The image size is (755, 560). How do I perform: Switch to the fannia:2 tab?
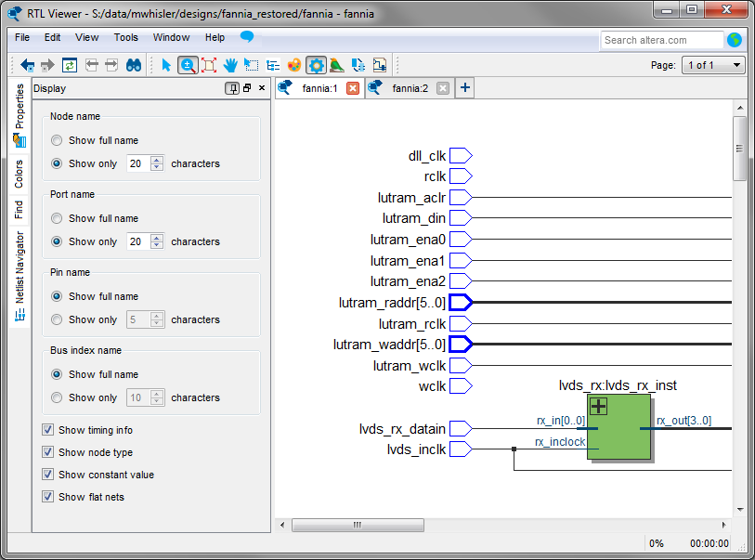tap(409, 88)
